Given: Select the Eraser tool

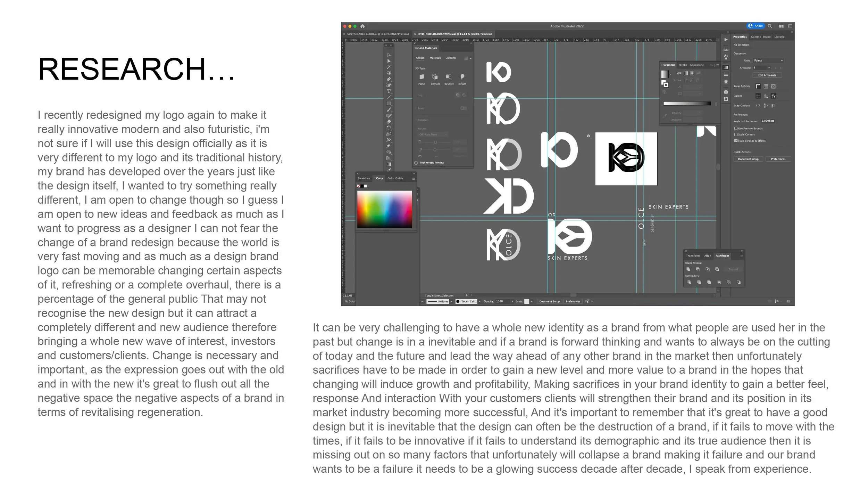Looking at the screenshot, I should [389, 122].
